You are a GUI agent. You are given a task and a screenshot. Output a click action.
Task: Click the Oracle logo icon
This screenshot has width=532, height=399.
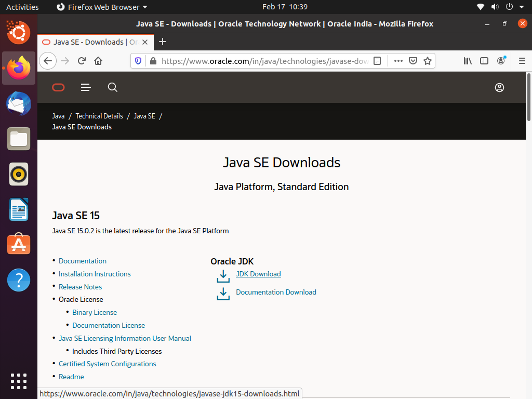click(58, 87)
